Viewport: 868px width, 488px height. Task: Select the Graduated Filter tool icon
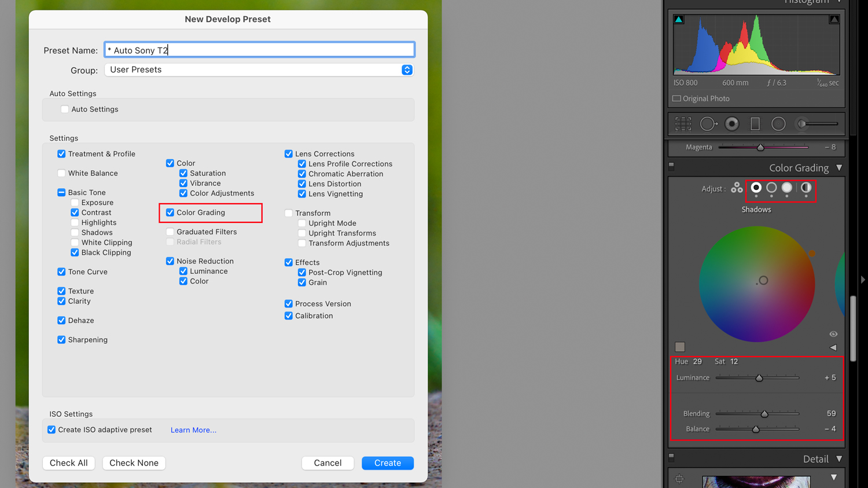tap(755, 124)
